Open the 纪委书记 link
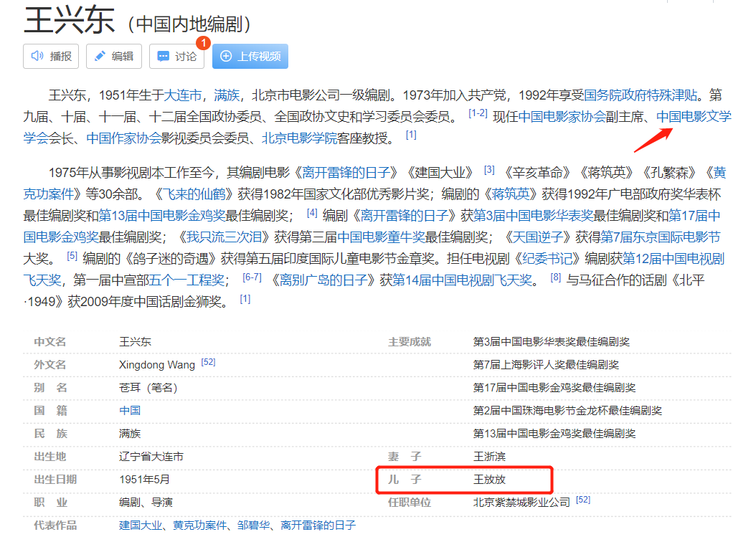 click(547, 259)
